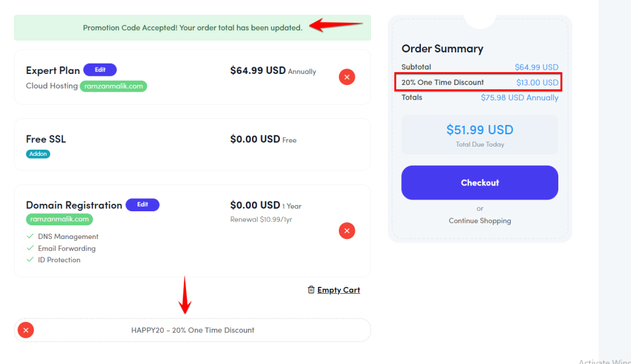Click the ID Protection checkmark item

coord(53,260)
